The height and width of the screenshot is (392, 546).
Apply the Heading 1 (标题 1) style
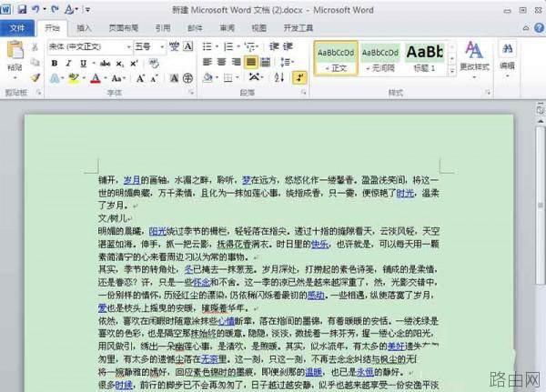pyautogui.click(x=424, y=58)
